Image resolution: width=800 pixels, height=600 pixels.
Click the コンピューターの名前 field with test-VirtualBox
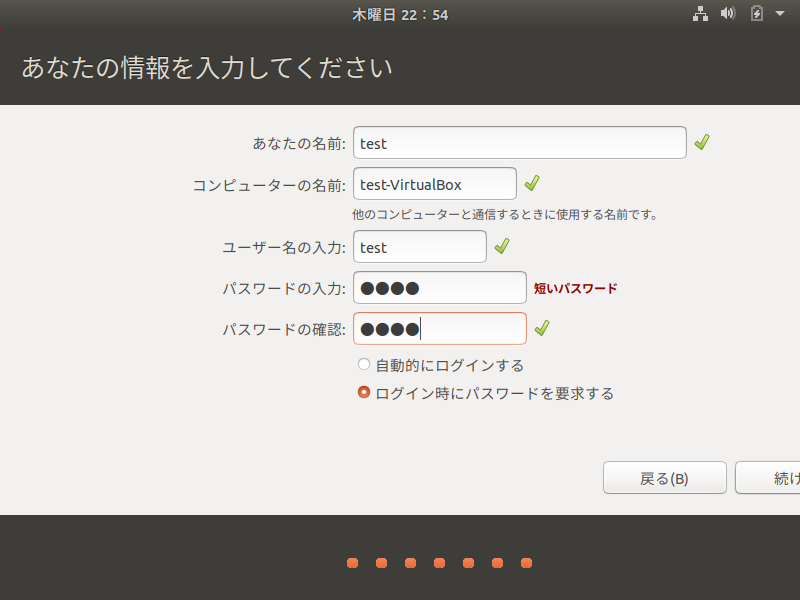435,184
